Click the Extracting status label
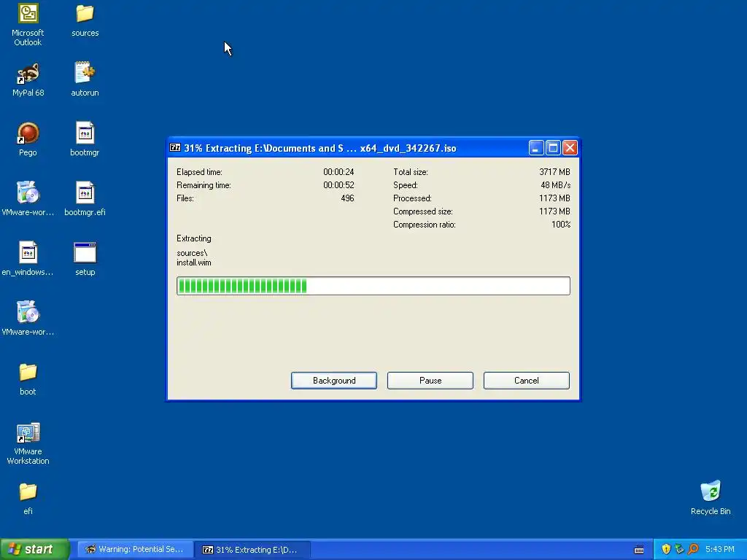Image resolution: width=747 pixels, height=560 pixels. coord(194,238)
